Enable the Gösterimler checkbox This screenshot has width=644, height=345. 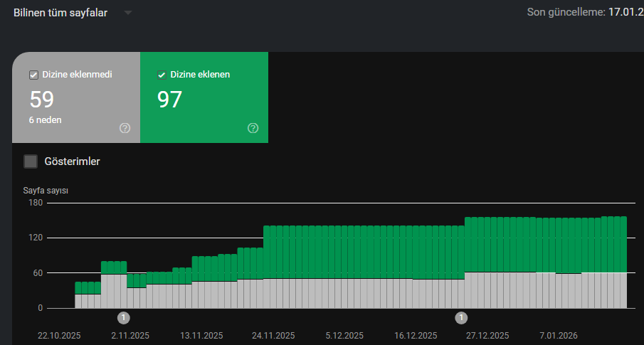coord(31,161)
